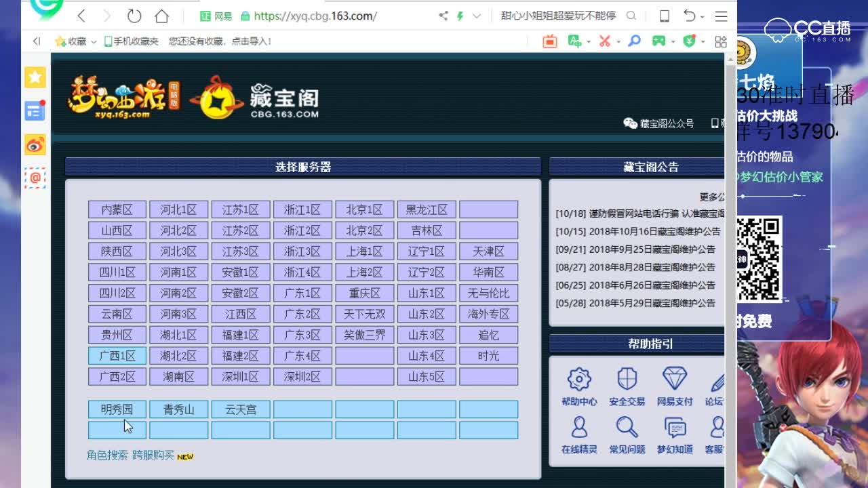Viewport: 868px width, 488px height.
Task: Collapse the bookmarks sidebar arrow
Action: click(37, 41)
